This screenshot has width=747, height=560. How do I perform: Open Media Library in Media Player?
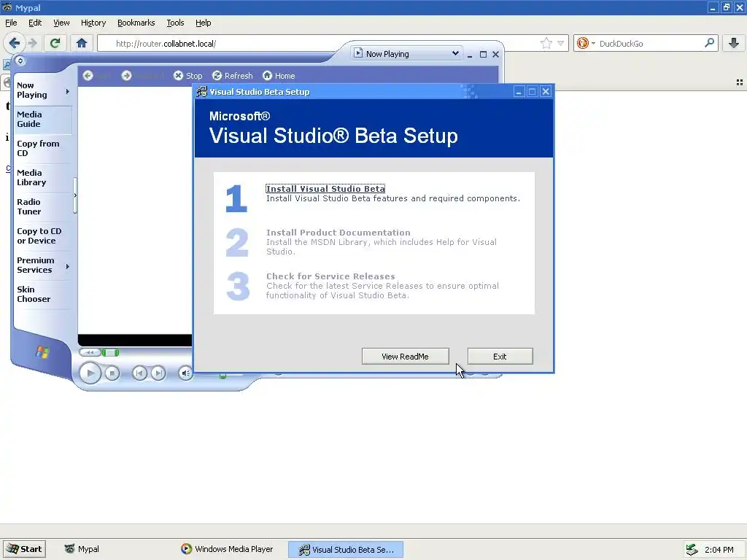31,177
